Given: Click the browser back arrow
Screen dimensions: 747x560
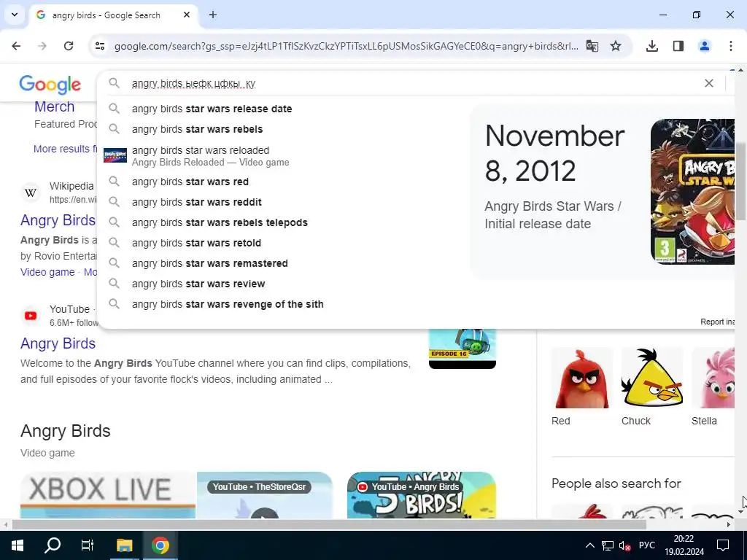Looking at the screenshot, I should [16, 46].
